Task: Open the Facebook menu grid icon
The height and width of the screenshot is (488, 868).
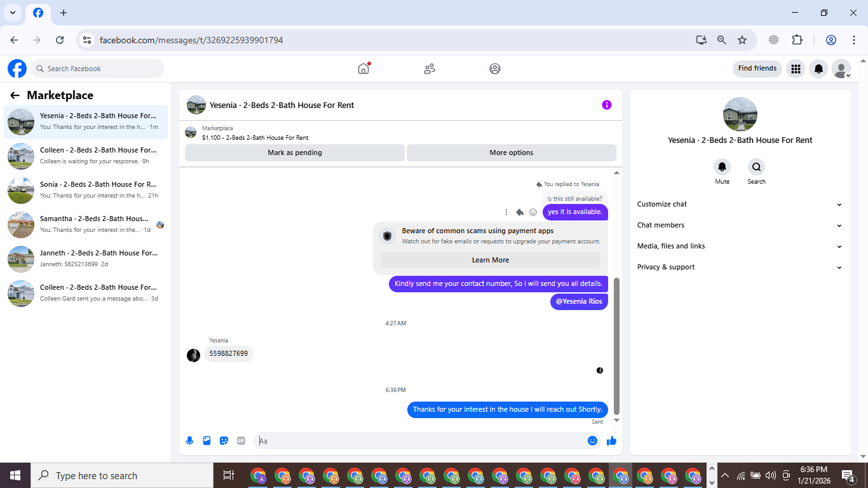Action: point(796,69)
